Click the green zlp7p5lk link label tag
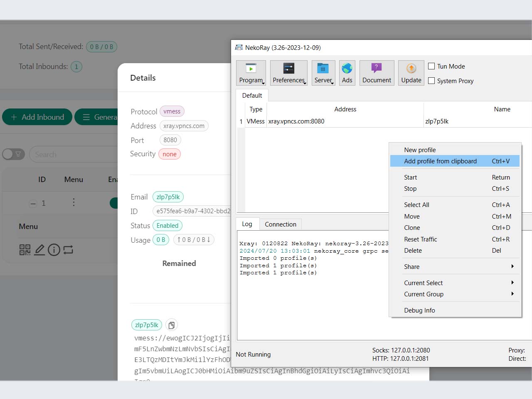Screen dimensions: 532x399 pyautogui.click(x=147, y=325)
